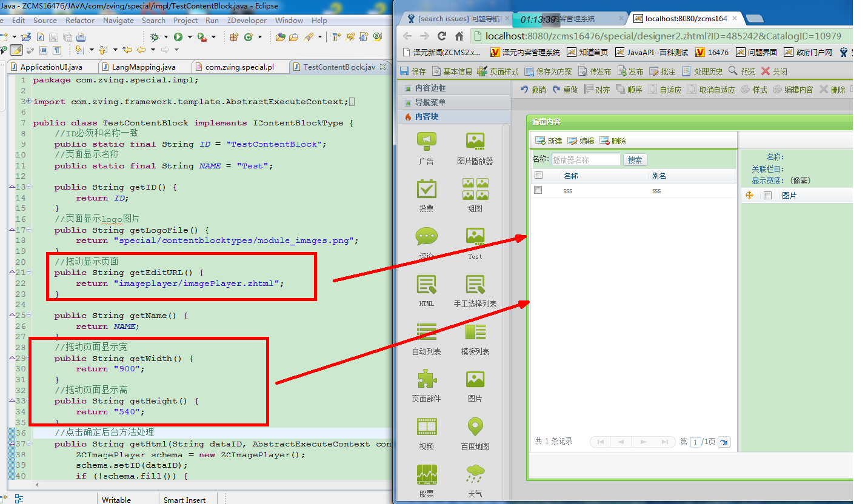
Task: Select the 广告 content block icon
Action: coord(426,142)
